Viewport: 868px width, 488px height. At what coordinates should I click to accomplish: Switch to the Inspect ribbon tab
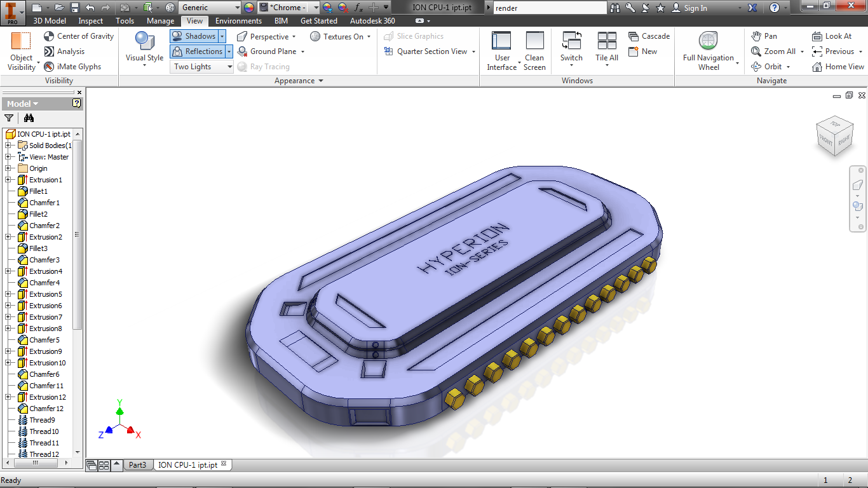(x=91, y=21)
